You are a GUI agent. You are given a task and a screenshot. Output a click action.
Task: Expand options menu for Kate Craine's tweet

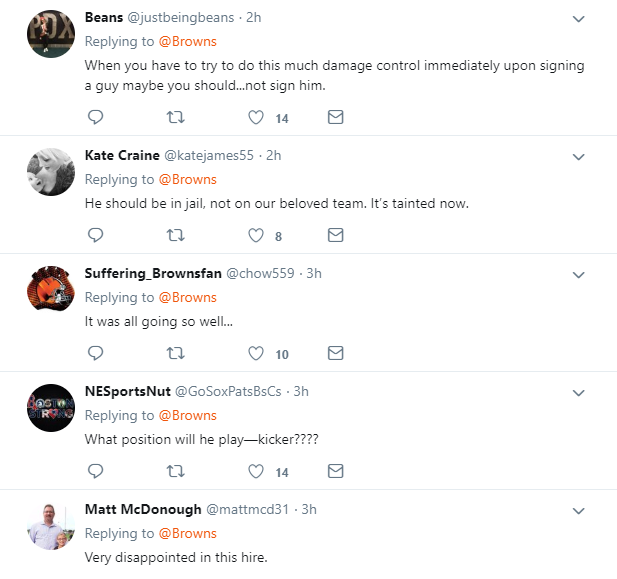coord(578,156)
